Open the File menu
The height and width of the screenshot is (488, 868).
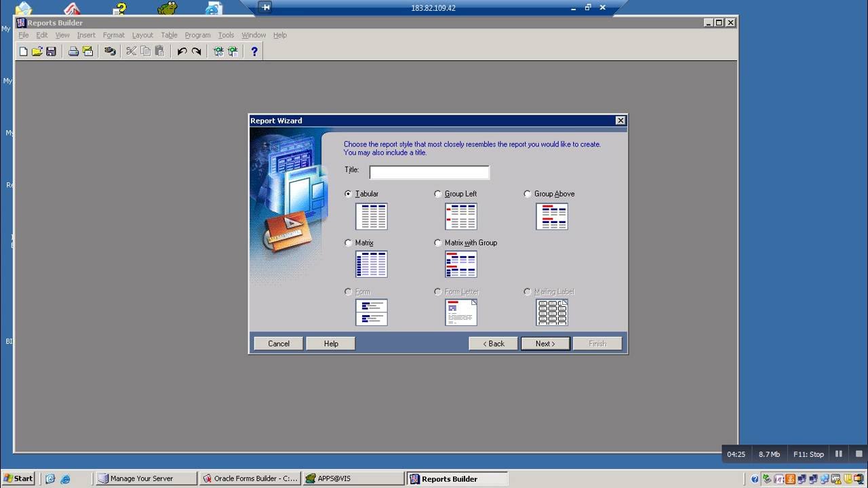point(24,35)
